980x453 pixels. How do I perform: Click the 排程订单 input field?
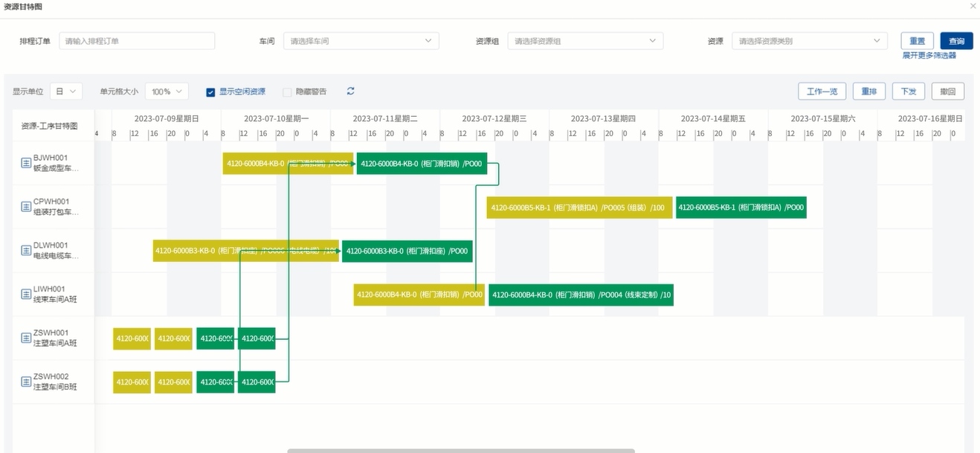click(137, 41)
